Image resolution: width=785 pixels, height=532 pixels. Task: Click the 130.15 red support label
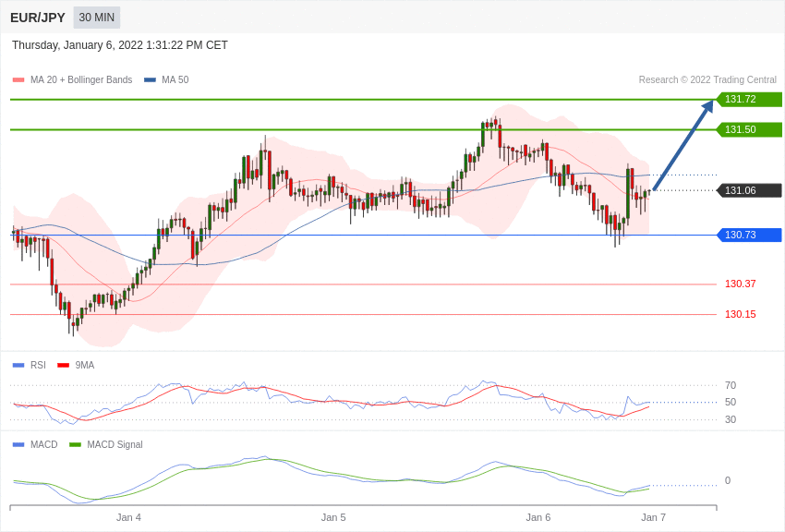tap(740, 314)
